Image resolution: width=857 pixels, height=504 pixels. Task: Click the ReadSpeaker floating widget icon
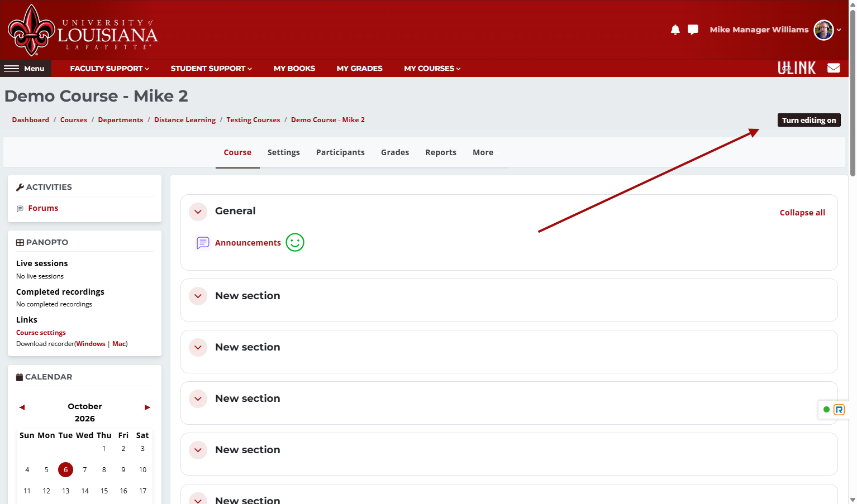[839, 410]
